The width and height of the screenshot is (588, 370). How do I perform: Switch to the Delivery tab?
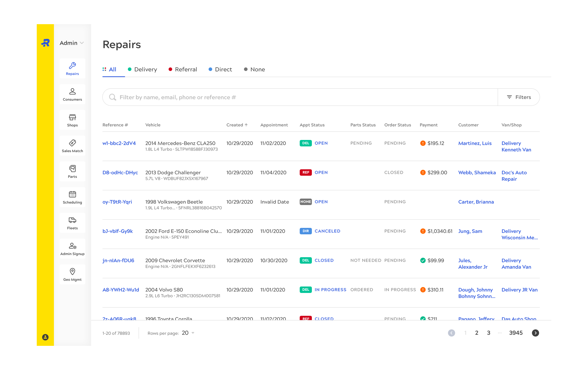point(142,69)
